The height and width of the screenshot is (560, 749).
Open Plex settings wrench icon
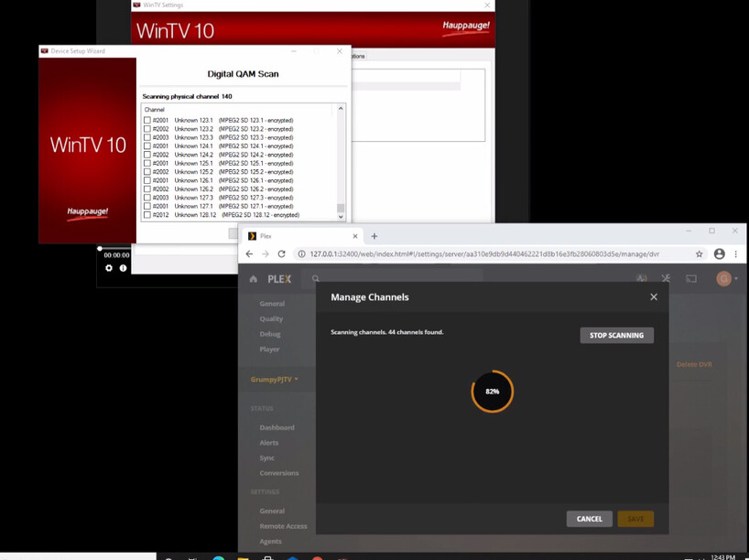click(666, 278)
